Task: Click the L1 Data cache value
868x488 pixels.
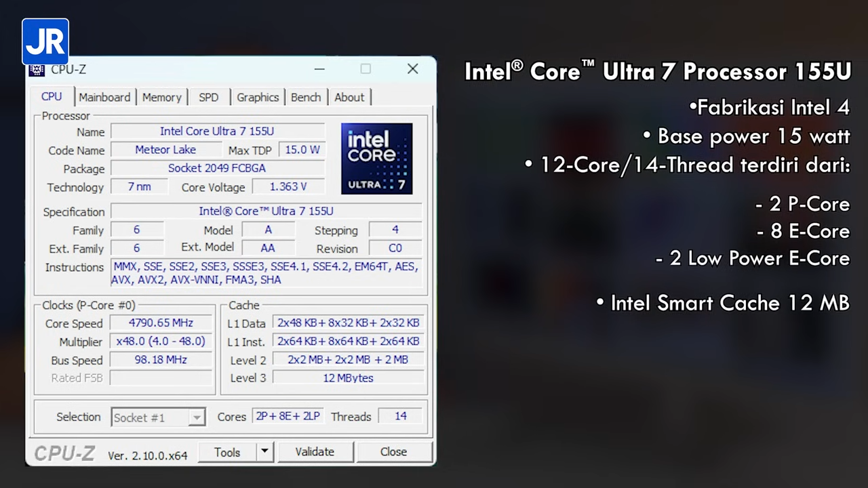Action: pos(349,323)
